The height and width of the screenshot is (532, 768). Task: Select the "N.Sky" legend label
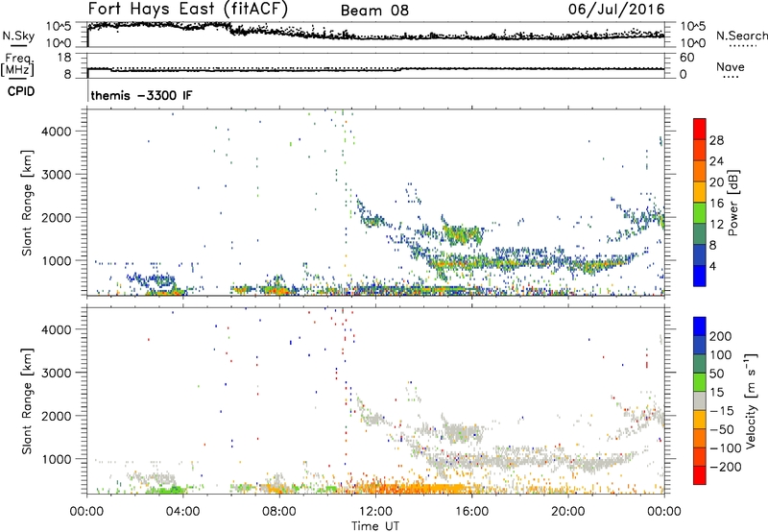(18, 36)
